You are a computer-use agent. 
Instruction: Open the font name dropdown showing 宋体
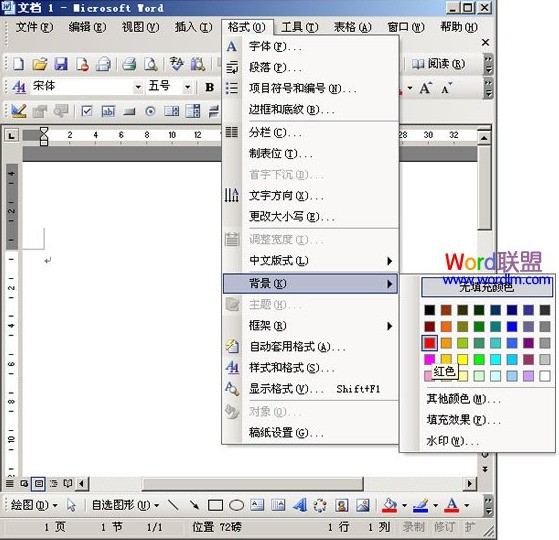(138, 87)
